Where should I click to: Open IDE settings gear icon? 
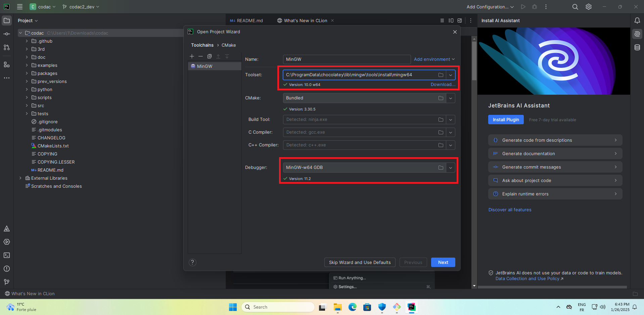point(589,7)
